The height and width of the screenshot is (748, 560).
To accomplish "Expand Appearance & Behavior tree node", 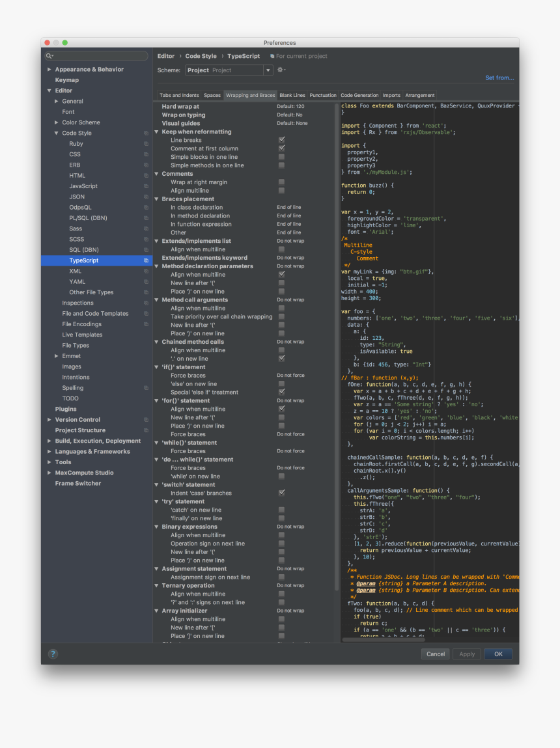I will pos(49,70).
